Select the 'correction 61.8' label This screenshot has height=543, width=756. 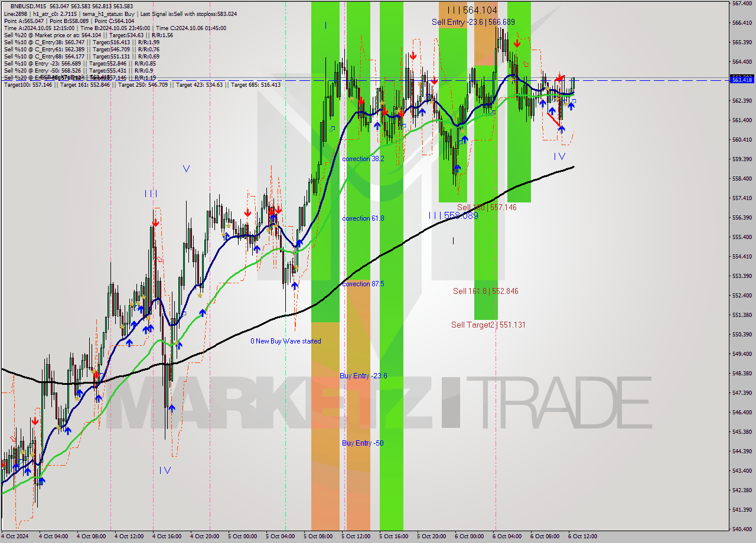click(363, 218)
